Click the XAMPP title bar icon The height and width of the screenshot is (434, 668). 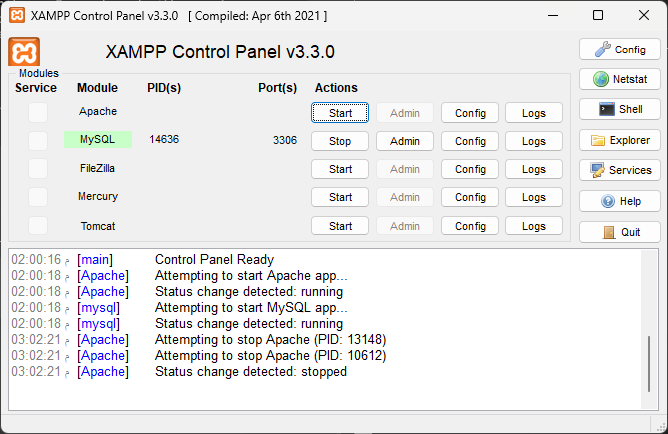(17, 15)
